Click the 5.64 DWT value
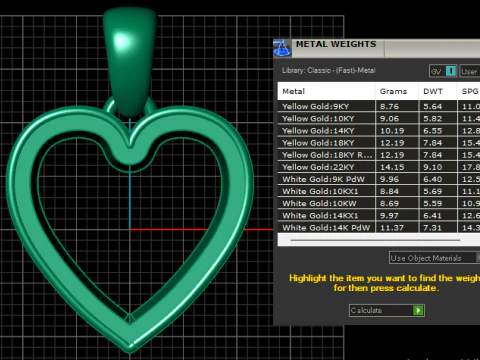The height and width of the screenshot is (360, 480). pyautogui.click(x=433, y=106)
